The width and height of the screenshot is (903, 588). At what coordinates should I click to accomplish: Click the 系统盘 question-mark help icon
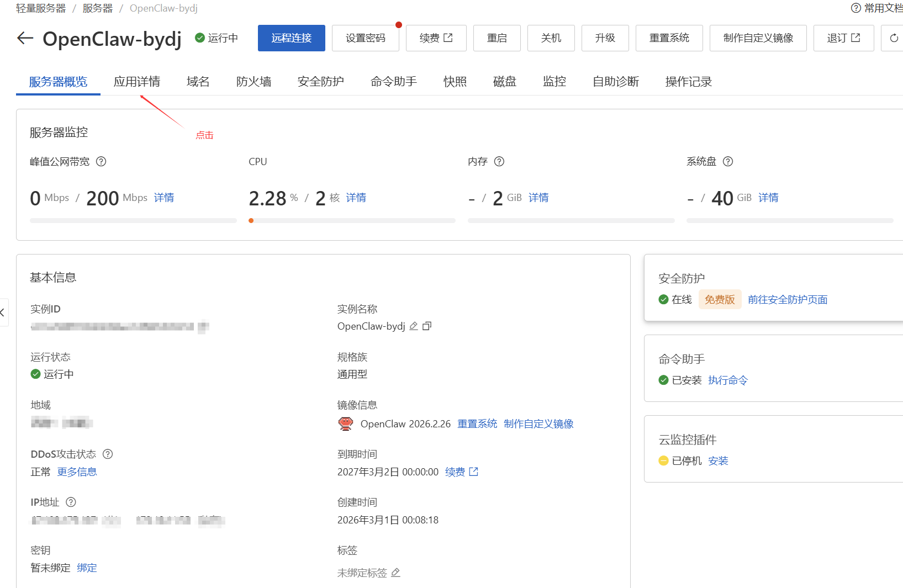click(727, 161)
